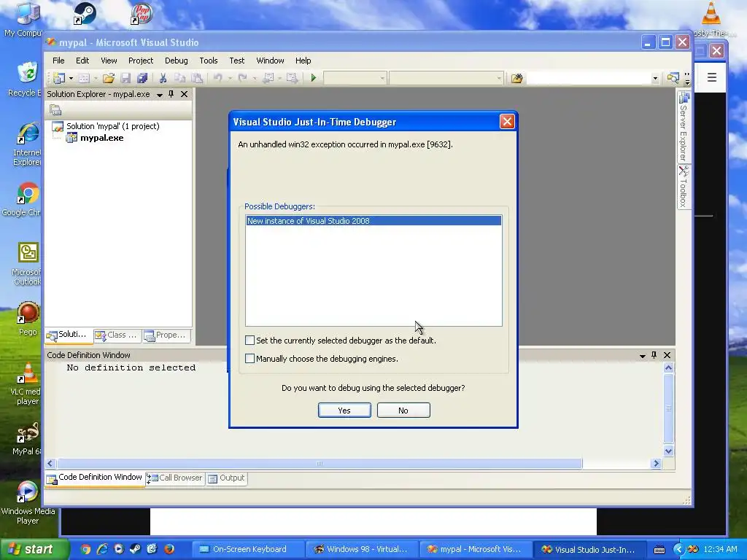Image resolution: width=747 pixels, height=560 pixels.
Task: Open the New Project dropdown arrow
Action: [x=71, y=78]
